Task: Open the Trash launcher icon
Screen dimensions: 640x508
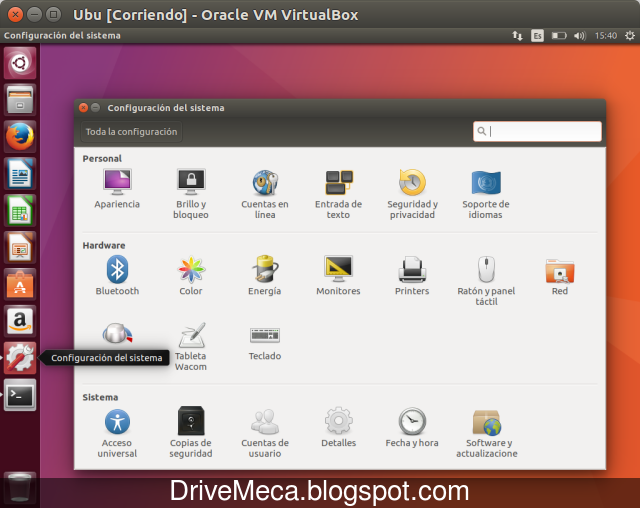Action: [20, 487]
